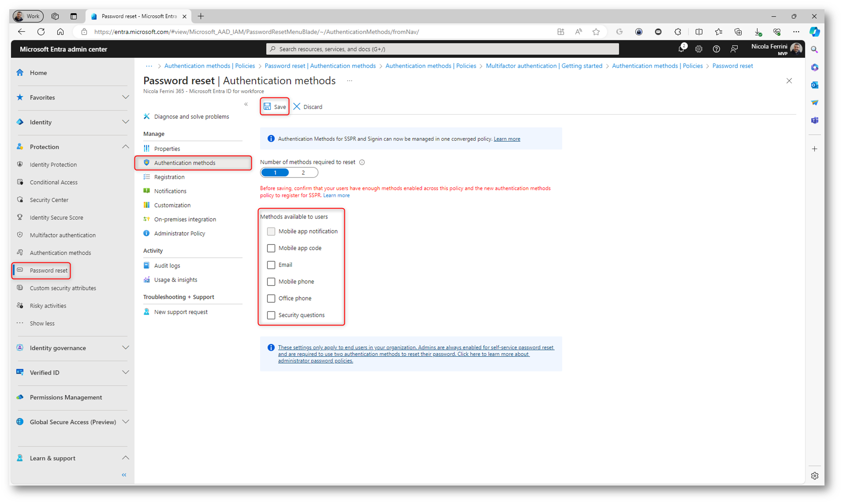843x504 pixels.
Task: Open the browser settings and more menu
Action: click(x=796, y=32)
